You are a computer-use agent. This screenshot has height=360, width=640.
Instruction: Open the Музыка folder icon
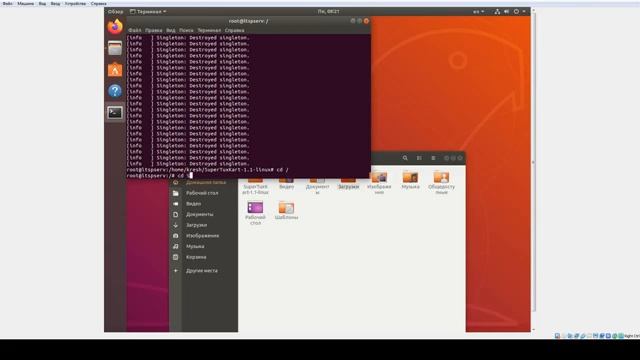(x=410, y=177)
